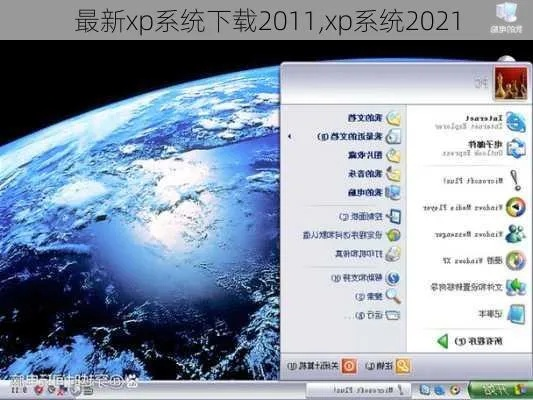Click the Log Off (注销) button
Image resolution: width=533 pixels, height=400 pixels.
pos(388,366)
